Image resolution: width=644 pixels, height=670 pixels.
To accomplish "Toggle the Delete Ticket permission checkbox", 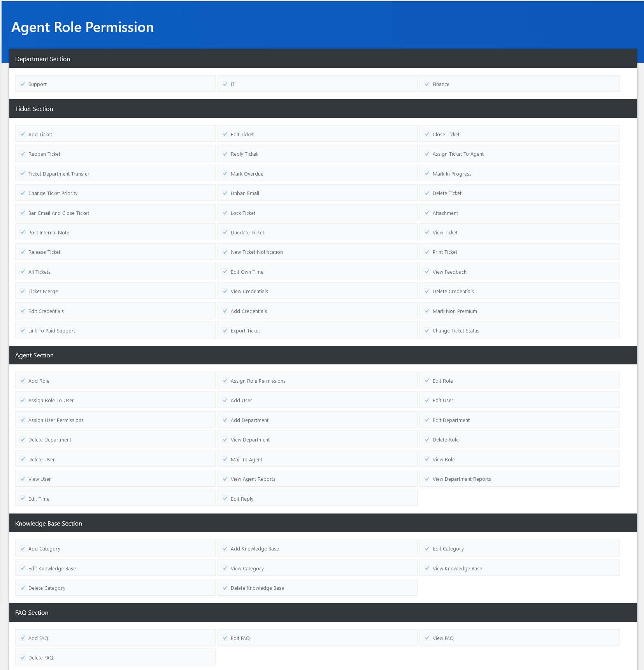I will click(427, 193).
